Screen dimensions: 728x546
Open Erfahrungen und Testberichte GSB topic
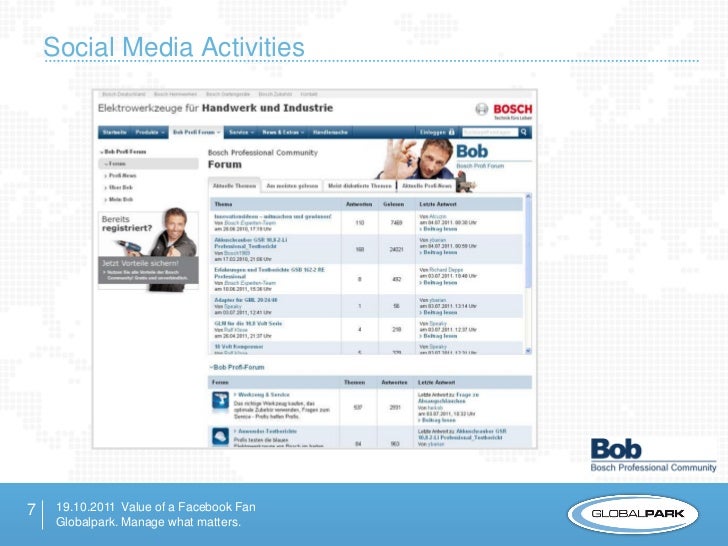pyautogui.click(x=269, y=273)
